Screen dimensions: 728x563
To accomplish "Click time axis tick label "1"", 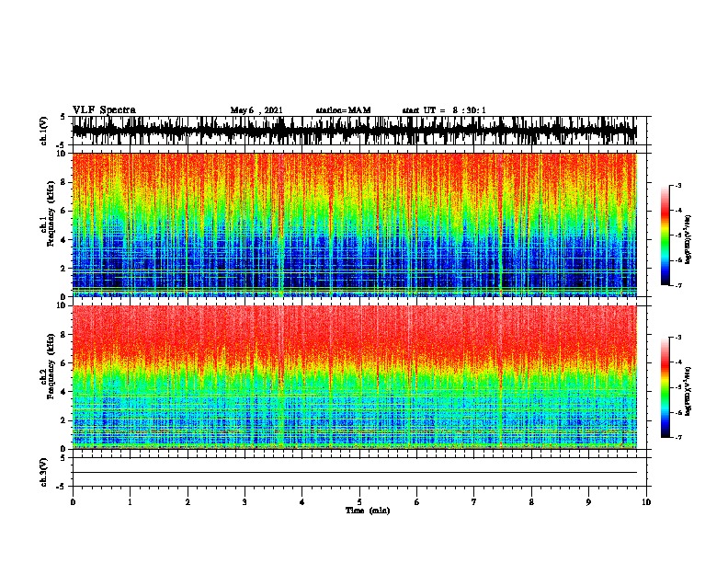I will coord(130,502).
